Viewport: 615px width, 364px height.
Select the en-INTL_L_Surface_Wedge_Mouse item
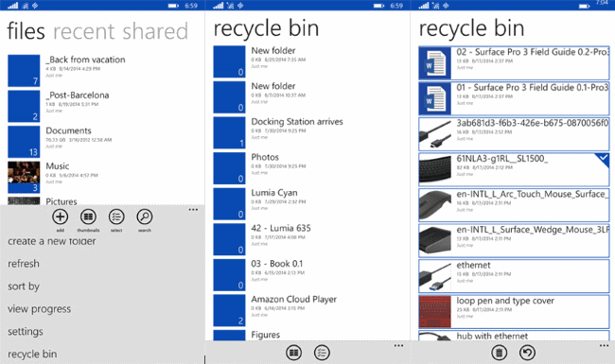click(514, 240)
